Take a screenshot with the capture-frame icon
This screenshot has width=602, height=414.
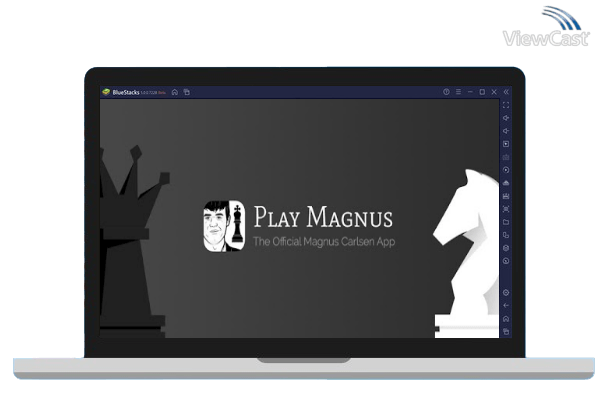tap(506, 209)
